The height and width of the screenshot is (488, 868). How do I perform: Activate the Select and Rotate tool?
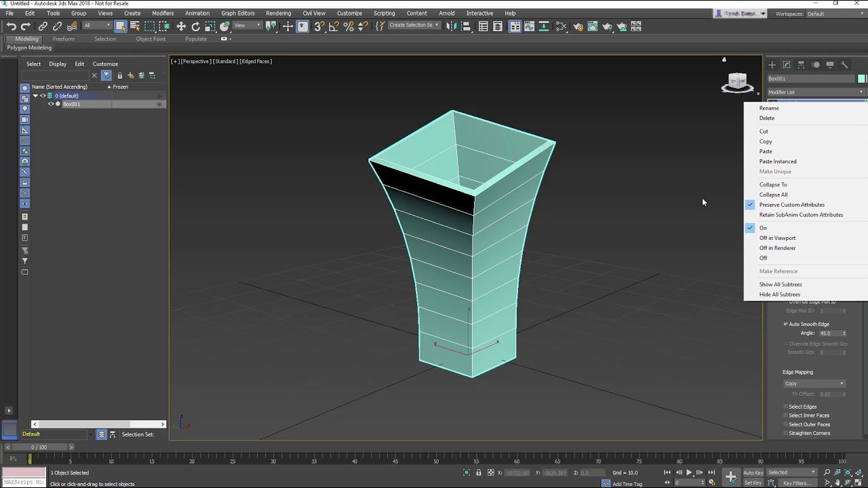(195, 26)
